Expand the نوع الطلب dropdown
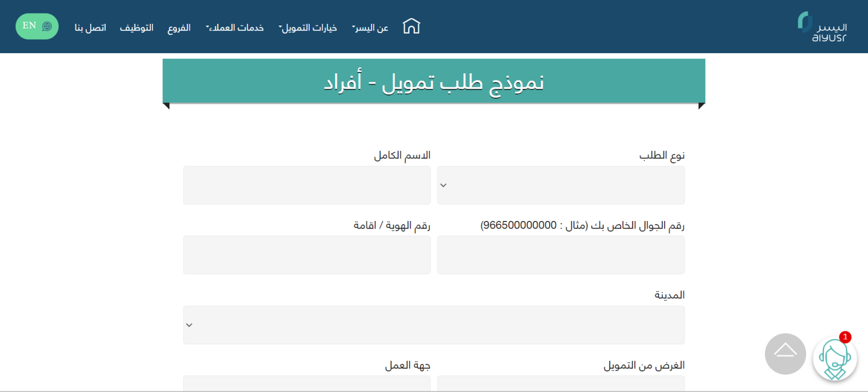The image size is (868, 392). point(561,185)
